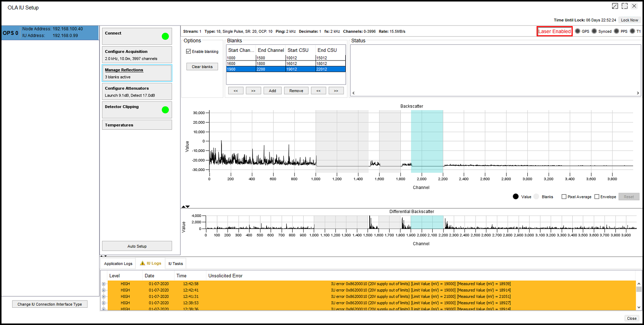644x325 pixels.
Task: Expand the 12:42:41 log entry
Action: (x=104, y=290)
